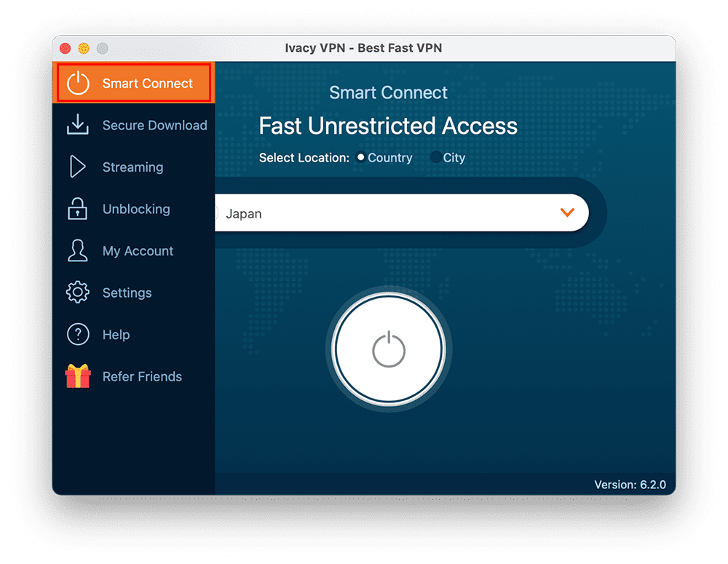Viewport: 728px width, 564px height.
Task: Click the highlighted Smart Connect menu entry
Action: [x=133, y=83]
